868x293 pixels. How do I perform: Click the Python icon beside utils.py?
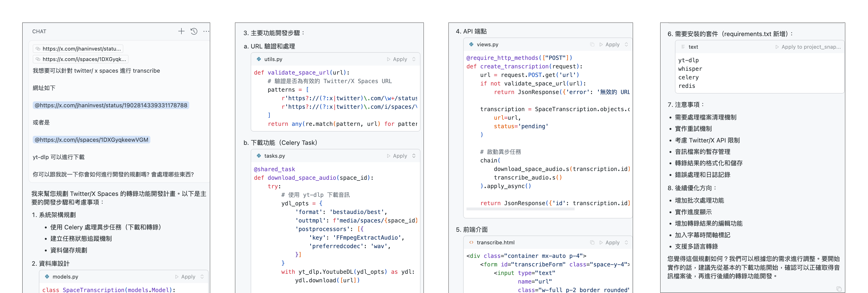tap(259, 59)
